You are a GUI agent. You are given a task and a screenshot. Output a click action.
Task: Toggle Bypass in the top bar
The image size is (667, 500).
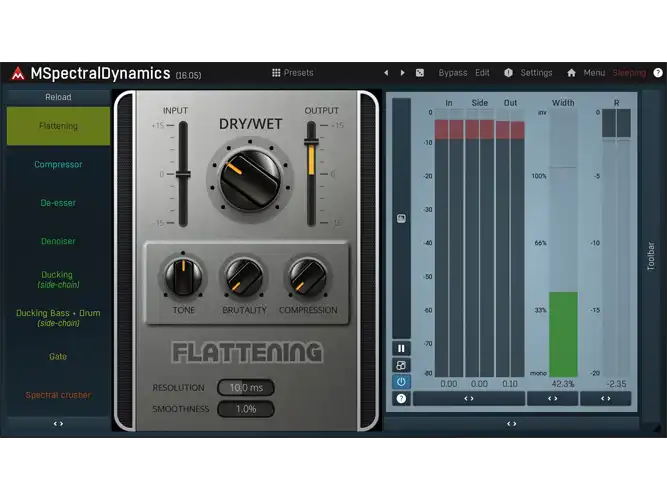pyautogui.click(x=453, y=73)
